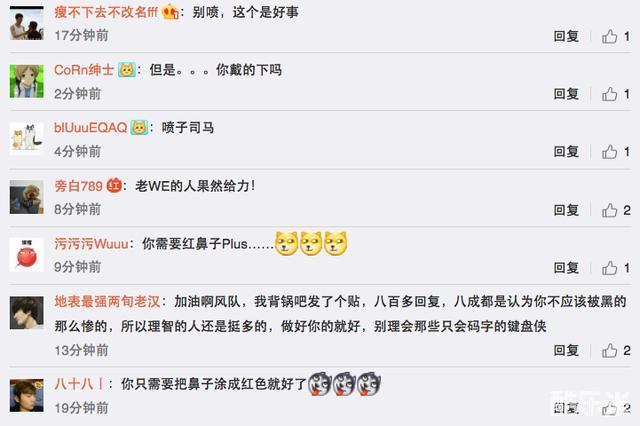The image size is (640, 426).
Task: Click the crown badge after 瘦不下去不改名fff
Action: (171, 12)
